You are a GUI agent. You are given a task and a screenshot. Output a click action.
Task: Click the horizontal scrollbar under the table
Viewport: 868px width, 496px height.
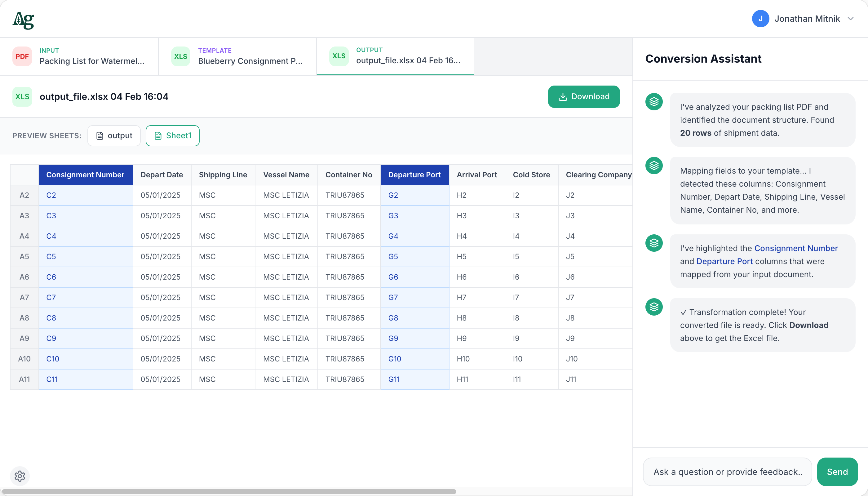tap(228, 492)
